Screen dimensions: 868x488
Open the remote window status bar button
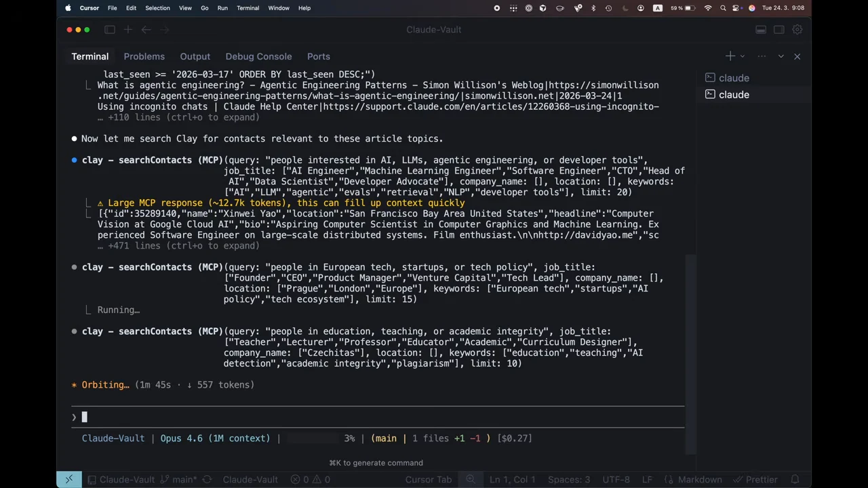[x=69, y=479]
